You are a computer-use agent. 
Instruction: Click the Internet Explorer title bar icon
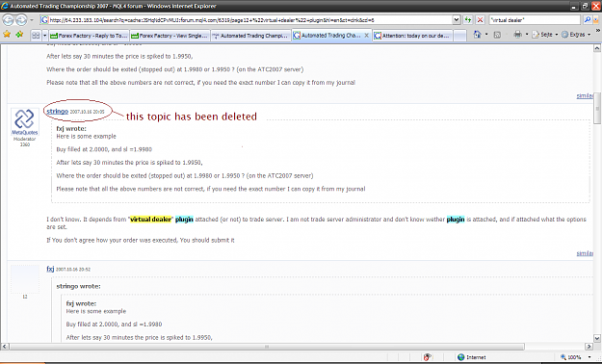click(x=5, y=6)
